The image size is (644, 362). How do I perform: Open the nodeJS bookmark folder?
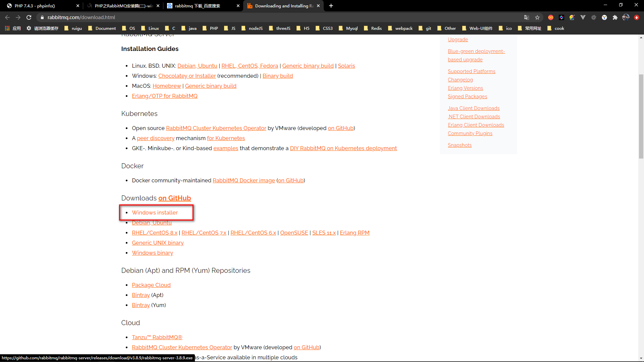pos(252,28)
